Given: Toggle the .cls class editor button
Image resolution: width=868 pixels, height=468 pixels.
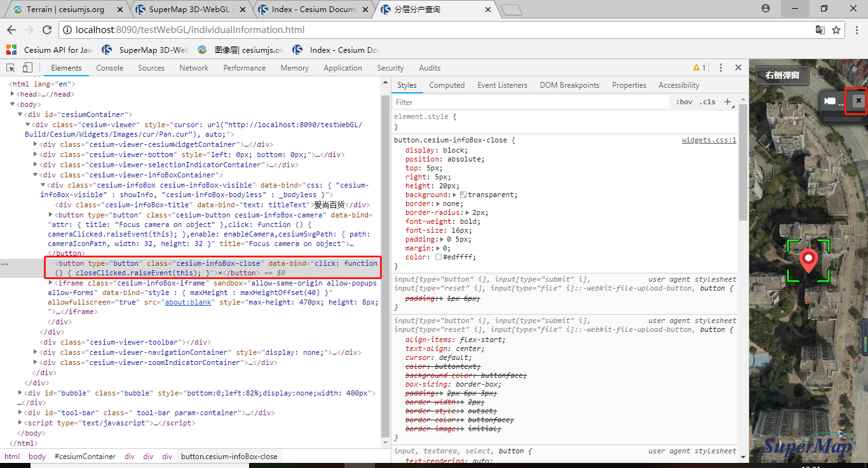Looking at the screenshot, I should pyautogui.click(x=707, y=102).
